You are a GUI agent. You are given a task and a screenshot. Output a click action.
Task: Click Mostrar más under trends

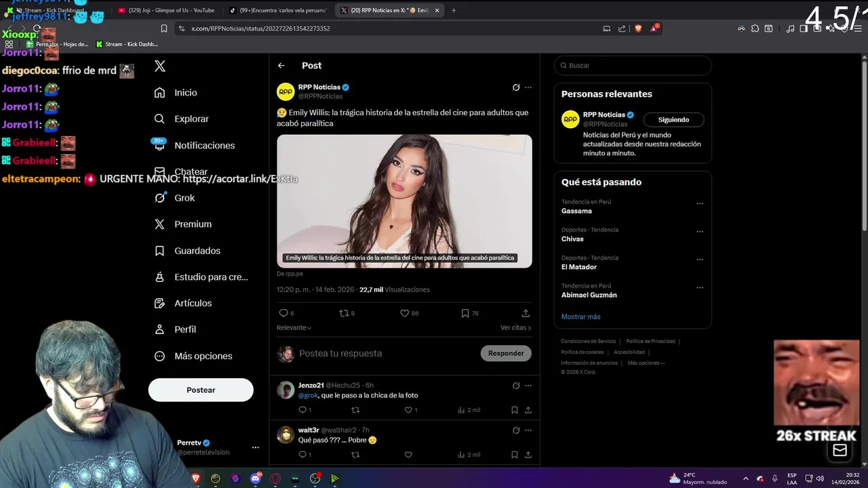click(580, 317)
